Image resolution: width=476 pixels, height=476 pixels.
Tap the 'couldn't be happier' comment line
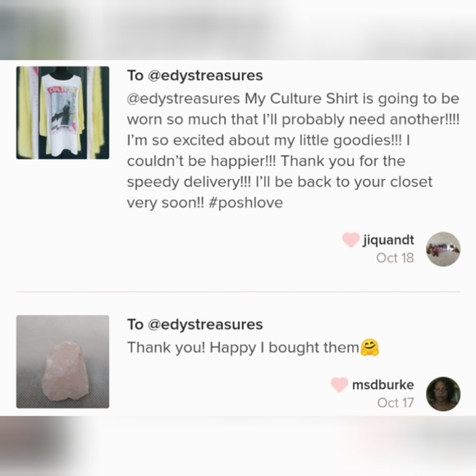(x=266, y=161)
